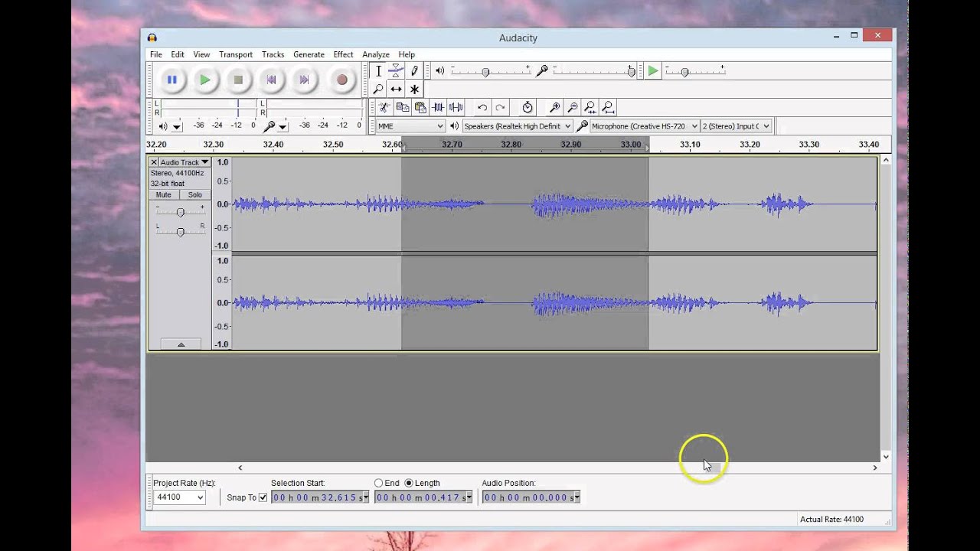Click the Paste icon in the edit toolbar
980x551 pixels.
tap(420, 107)
